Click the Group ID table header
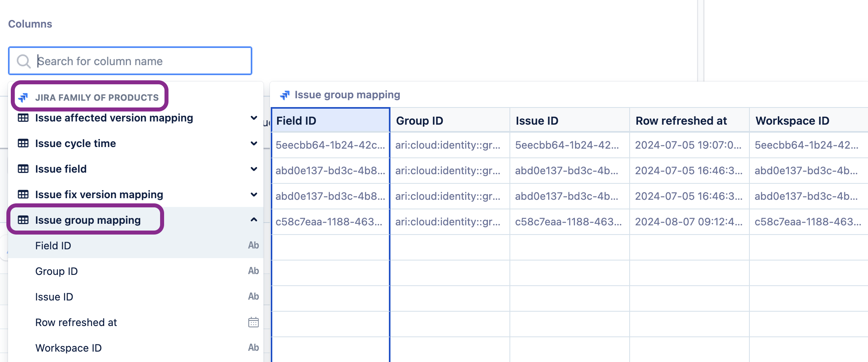The image size is (868, 362). click(x=450, y=120)
